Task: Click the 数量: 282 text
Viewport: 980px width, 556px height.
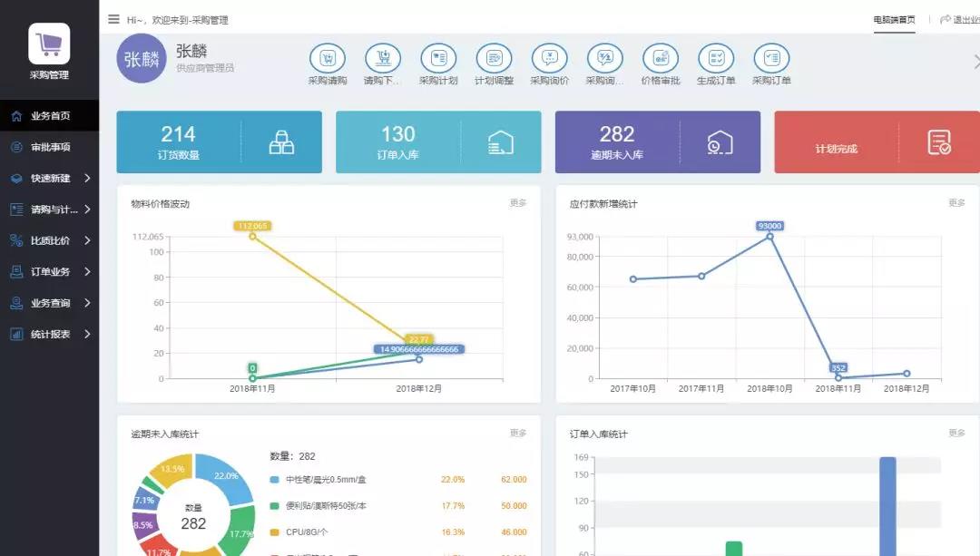Action: pos(292,456)
